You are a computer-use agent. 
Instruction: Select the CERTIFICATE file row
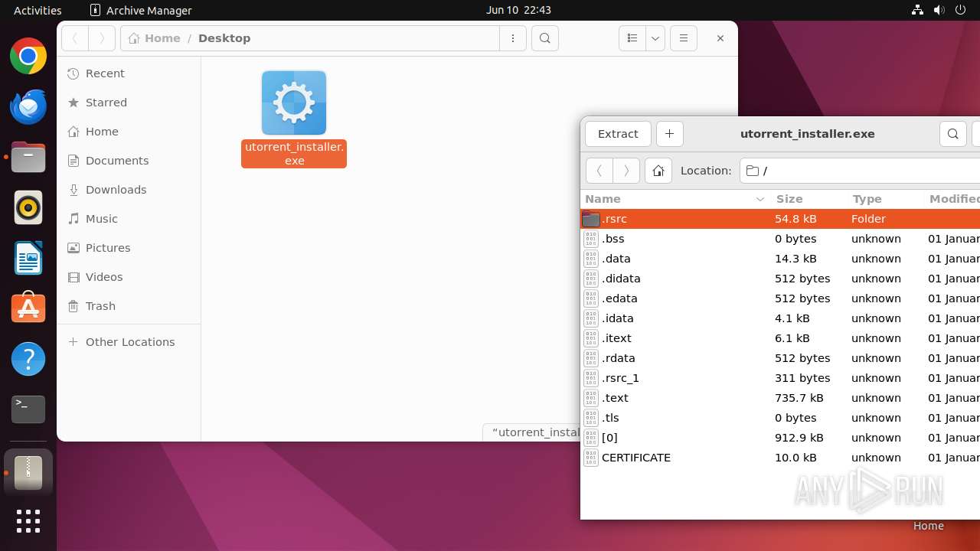[780, 458]
